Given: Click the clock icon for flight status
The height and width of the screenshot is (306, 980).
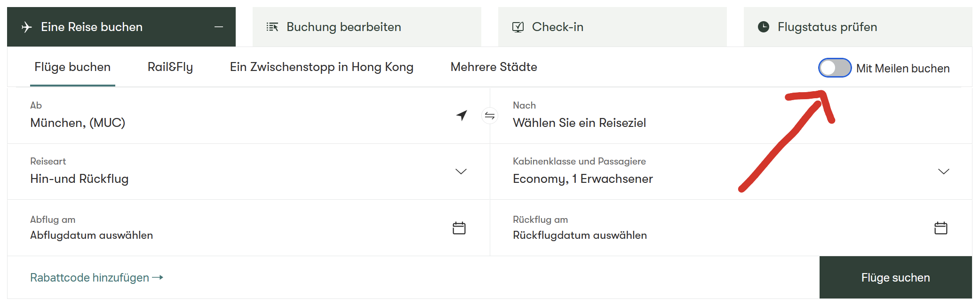Looking at the screenshot, I should [763, 27].
